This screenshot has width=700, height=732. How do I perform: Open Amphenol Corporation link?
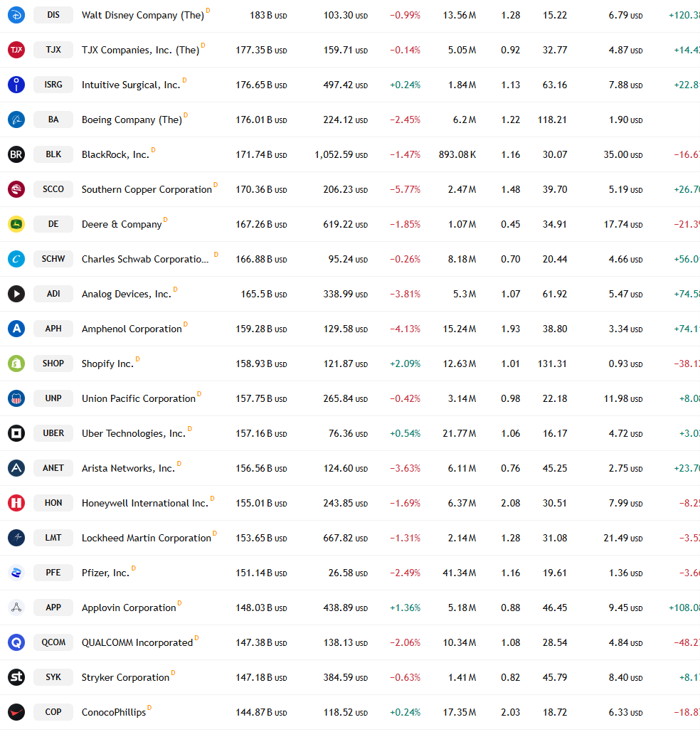pyautogui.click(x=132, y=329)
